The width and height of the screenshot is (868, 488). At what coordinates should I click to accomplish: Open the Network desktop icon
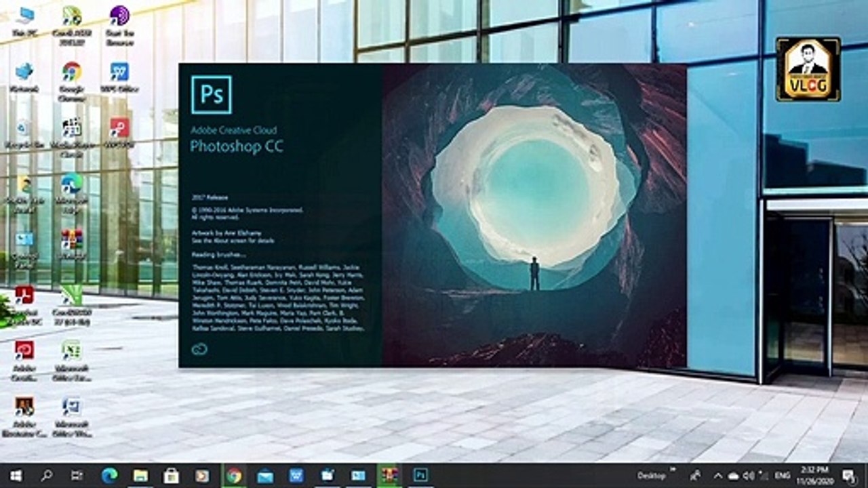[x=24, y=76]
